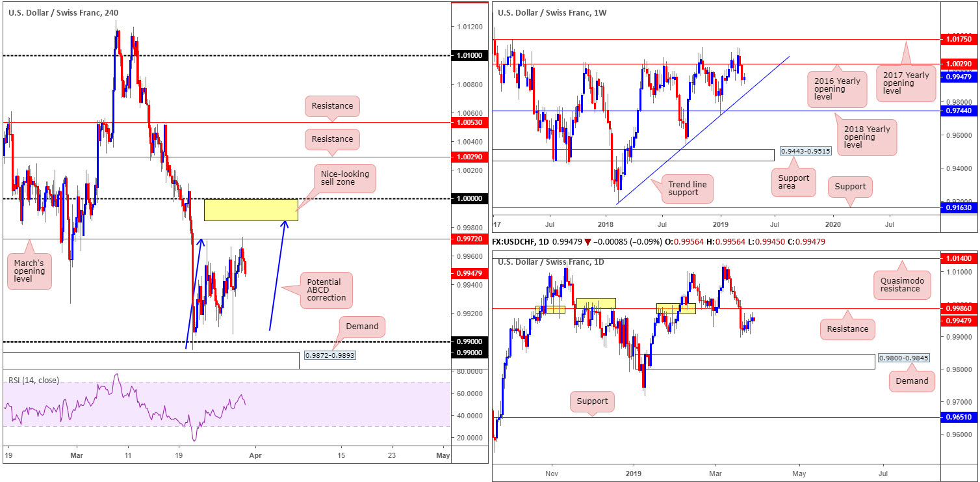The image size is (980, 482).
Task: Click the 0.99720 red price tag
Action: 469,239
